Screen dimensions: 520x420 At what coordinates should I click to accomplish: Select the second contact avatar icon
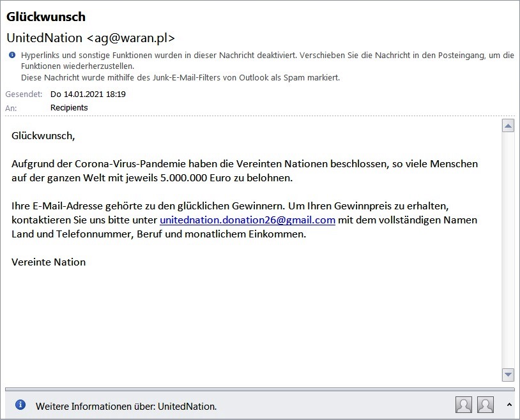pyautogui.click(x=485, y=405)
